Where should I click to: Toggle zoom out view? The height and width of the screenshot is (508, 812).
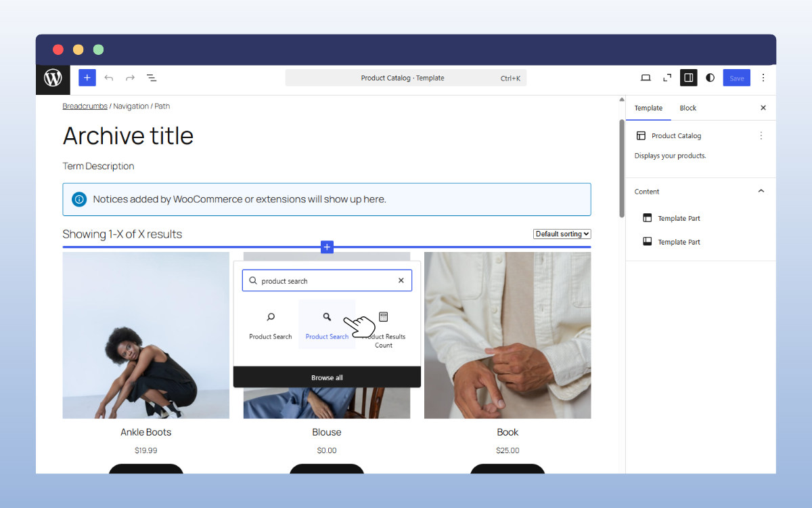[x=667, y=78]
